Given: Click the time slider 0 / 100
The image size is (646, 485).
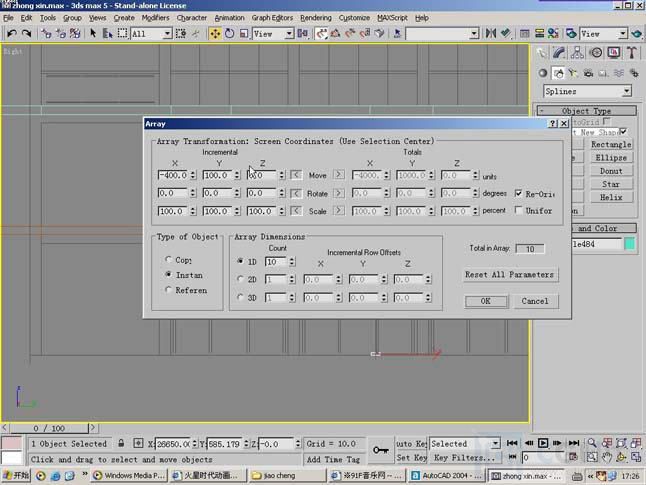Looking at the screenshot, I should pos(49,428).
